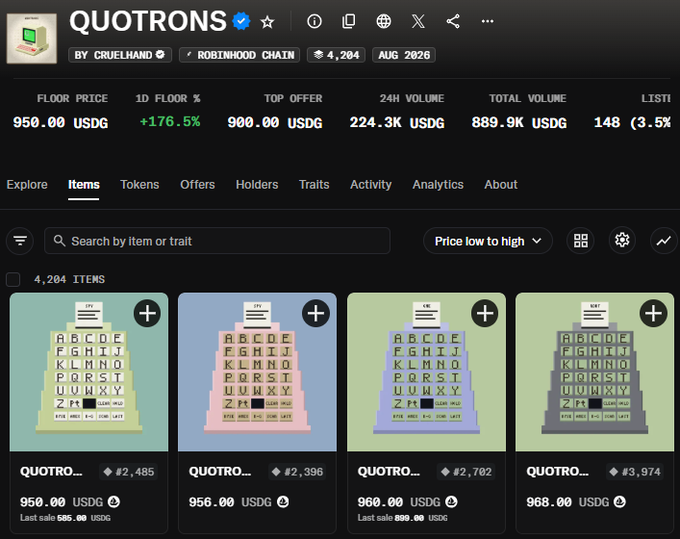The width and height of the screenshot is (680, 539).
Task: Click the rarity badge #2,702
Action: [466, 472]
